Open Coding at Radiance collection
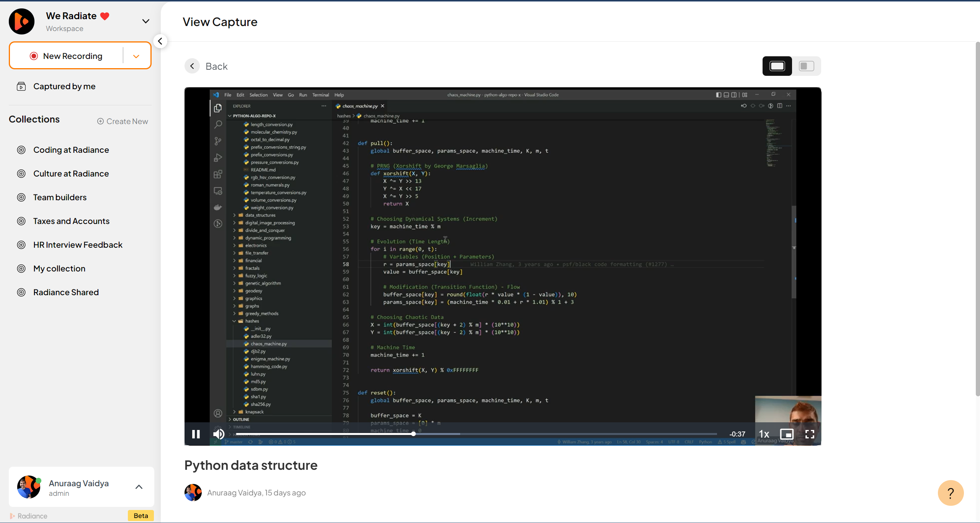The image size is (980, 523). 71,150
